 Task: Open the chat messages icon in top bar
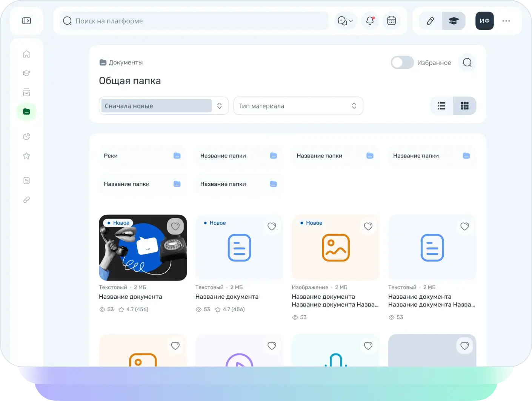tap(342, 21)
